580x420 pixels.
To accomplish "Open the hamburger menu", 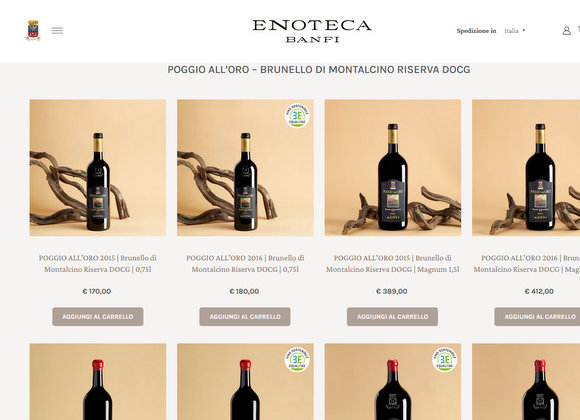I will click(57, 31).
